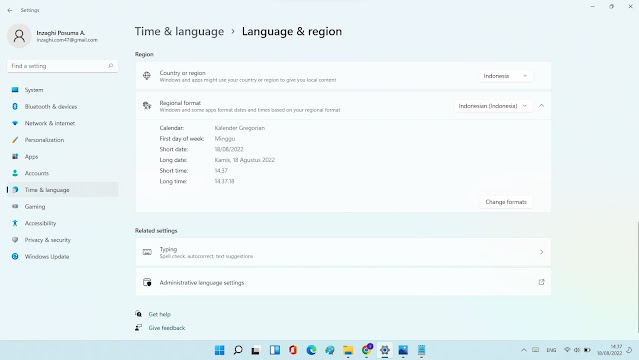Click Time & language breadcrumb link
Image resolution: width=639 pixels, height=360 pixels.
pyautogui.click(x=179, y=31)
